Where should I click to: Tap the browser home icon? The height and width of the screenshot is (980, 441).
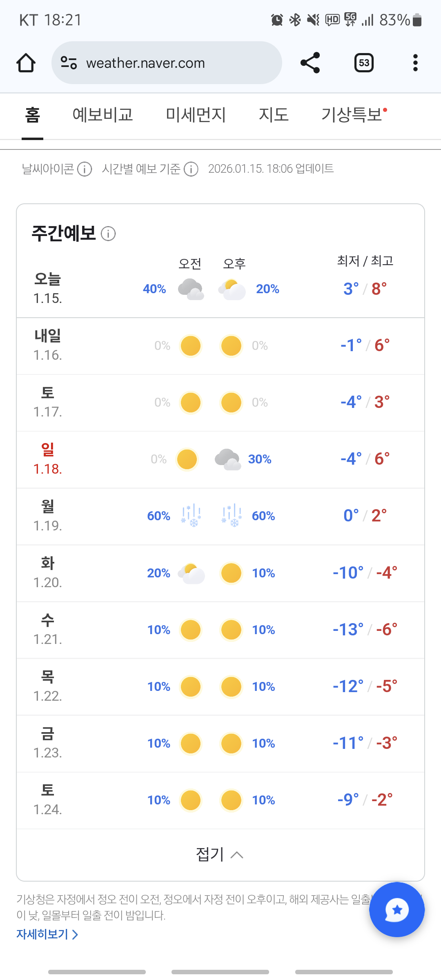[26, 63]
